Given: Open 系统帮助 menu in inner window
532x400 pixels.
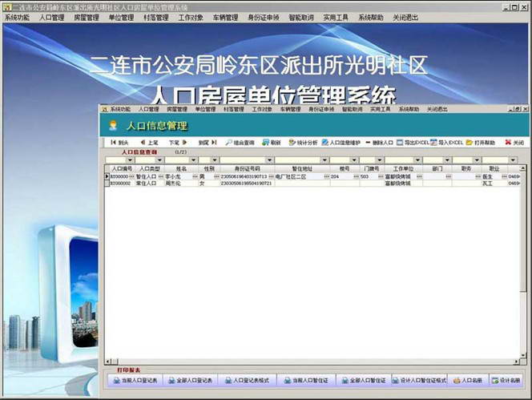Looking at the screenshot, I should coord(409,109).
